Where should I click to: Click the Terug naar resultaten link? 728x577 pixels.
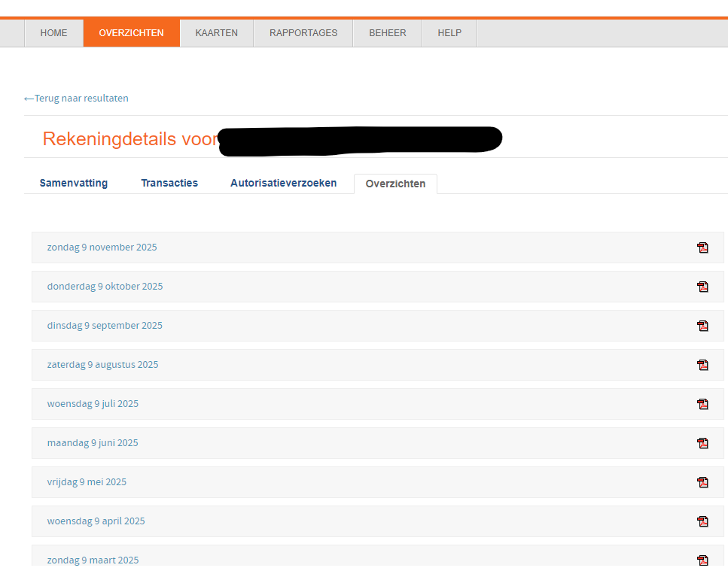tap(76, 99)
